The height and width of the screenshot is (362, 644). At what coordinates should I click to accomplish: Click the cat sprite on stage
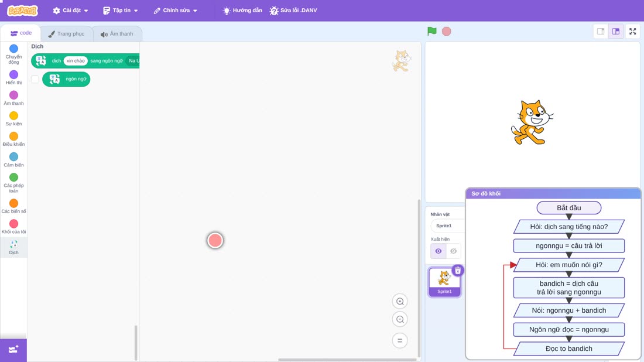[532, 122]
